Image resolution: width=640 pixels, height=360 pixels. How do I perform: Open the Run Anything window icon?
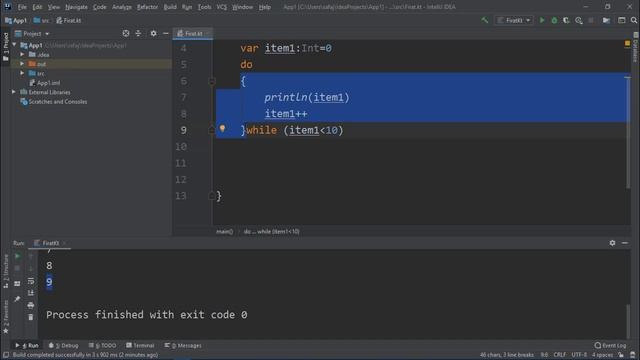(622, 20)
